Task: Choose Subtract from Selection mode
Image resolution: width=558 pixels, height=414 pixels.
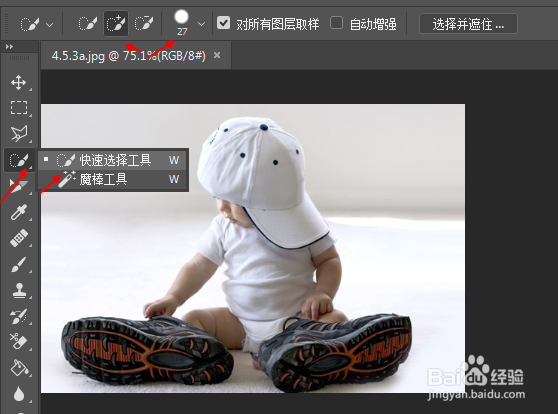Action: pyautogui.click(x=144, y=23)
